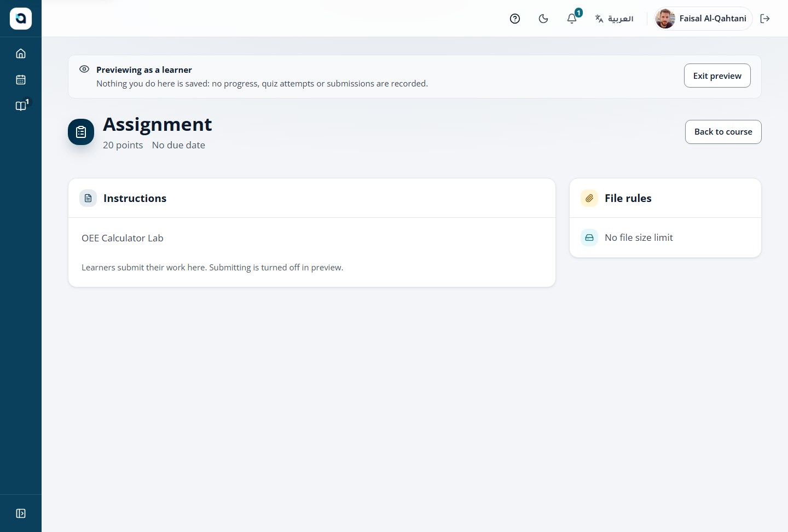Screen dimensions: 788x532
Task: Click the 'File rules' card heading
Action: click(x=628, y=198)
